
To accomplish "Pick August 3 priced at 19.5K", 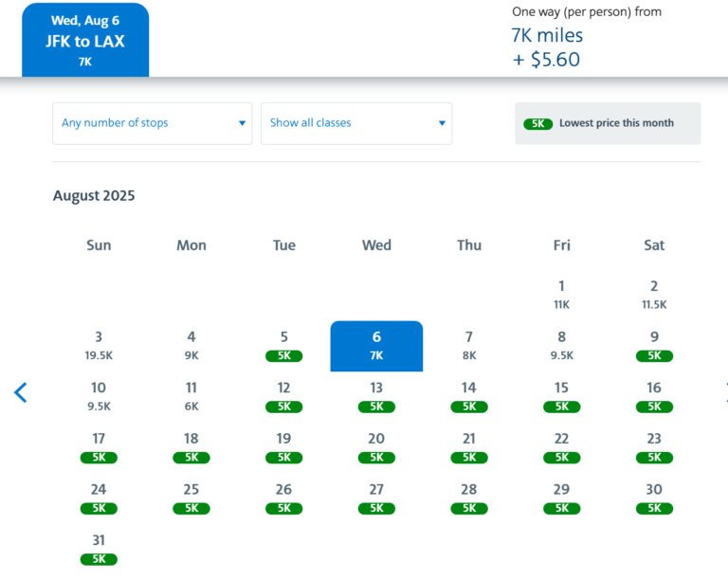I will pyautogui.click(x=99, y=346).
